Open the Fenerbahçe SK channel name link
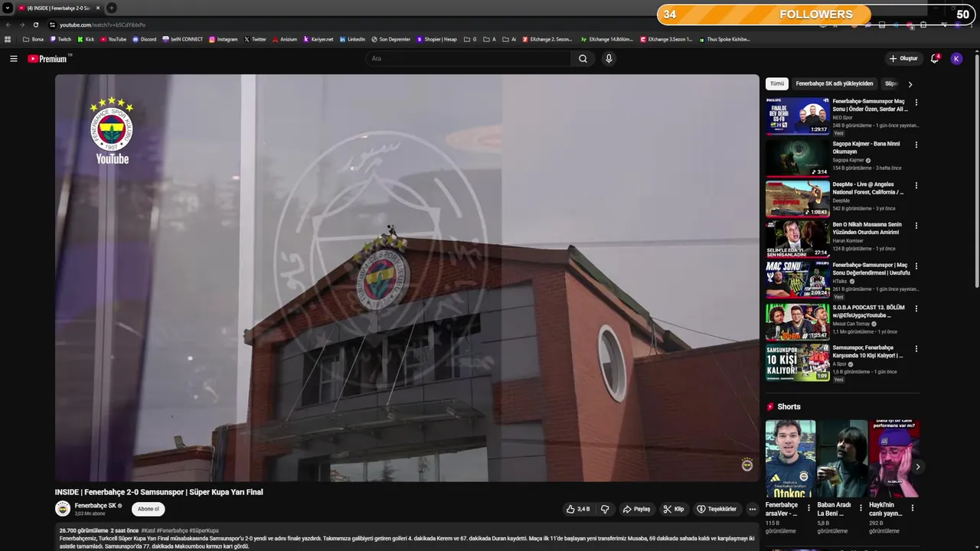Viewport: 980px width, 551px height. tap(96, 505)
